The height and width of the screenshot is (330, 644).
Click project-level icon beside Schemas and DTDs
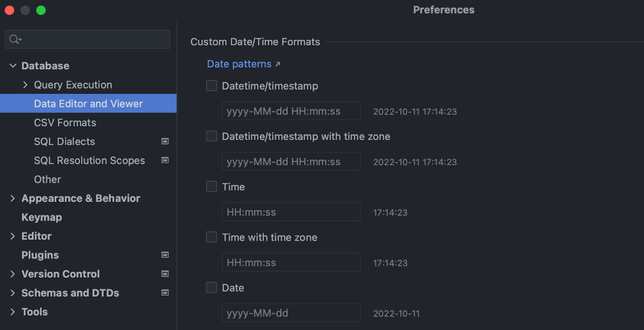165,293
